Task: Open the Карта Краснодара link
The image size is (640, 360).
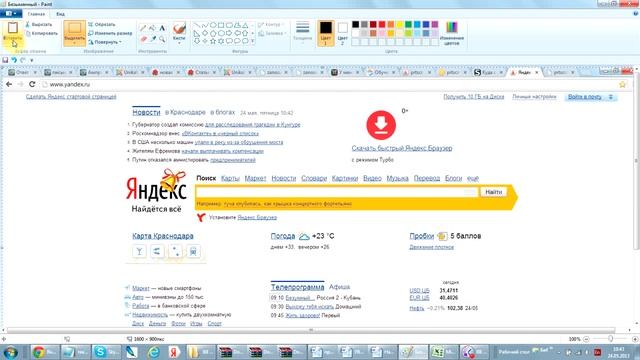Action: [x=163, y=236]
